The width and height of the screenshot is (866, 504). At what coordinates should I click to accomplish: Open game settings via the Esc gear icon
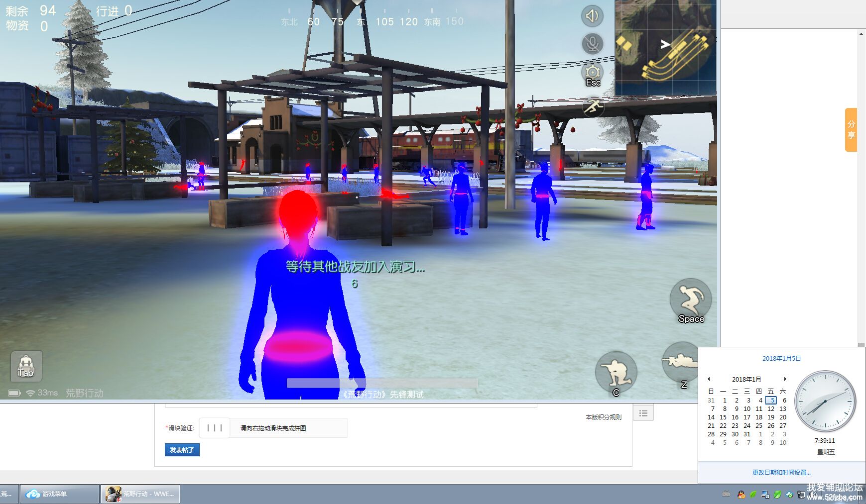click(592, 75)
